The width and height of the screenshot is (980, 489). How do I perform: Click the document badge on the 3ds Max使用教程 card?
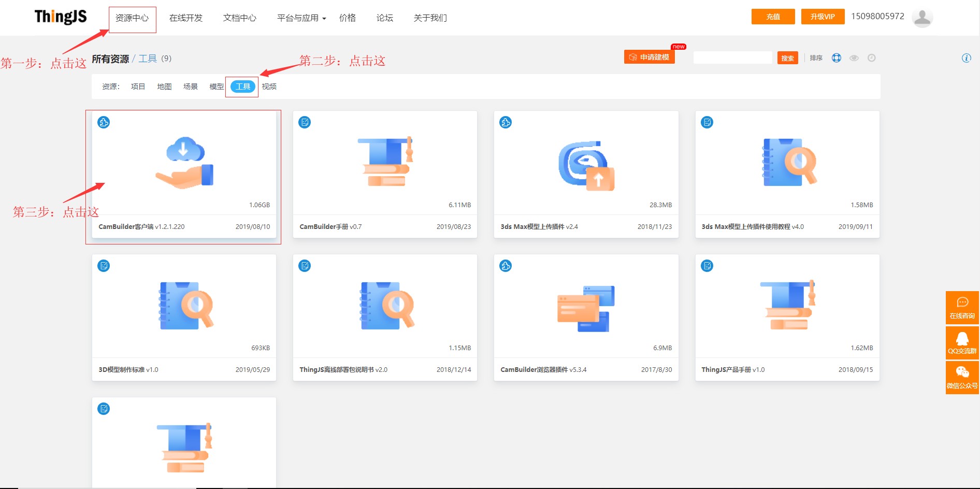coord(707,122)
